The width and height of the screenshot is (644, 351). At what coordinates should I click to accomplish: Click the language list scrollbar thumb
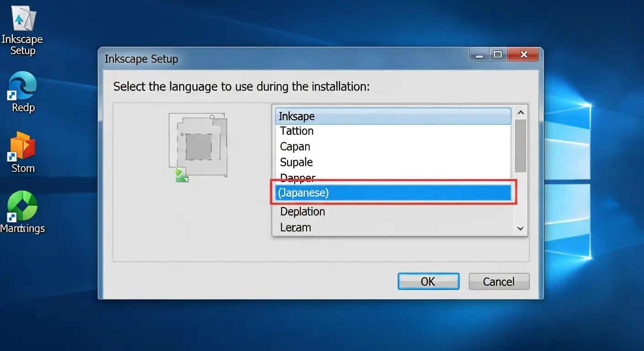pos(521,145)
